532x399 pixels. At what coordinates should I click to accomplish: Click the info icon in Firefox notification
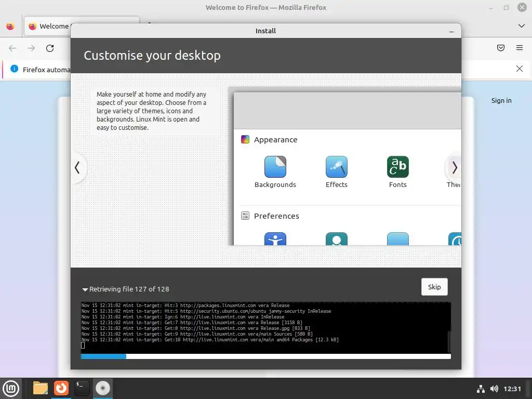pos(14,69)
